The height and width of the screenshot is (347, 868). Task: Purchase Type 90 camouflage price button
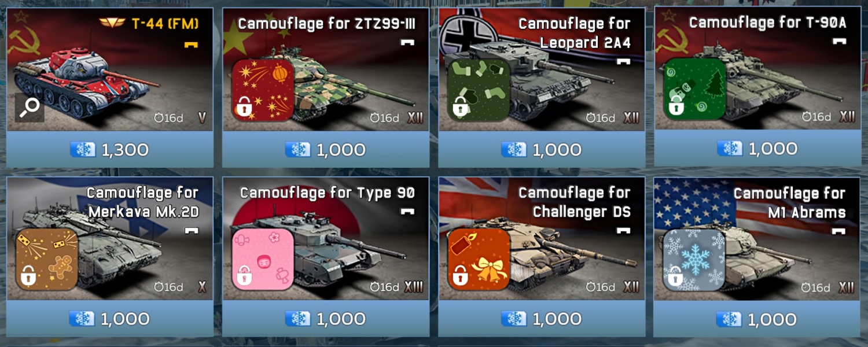326,319
